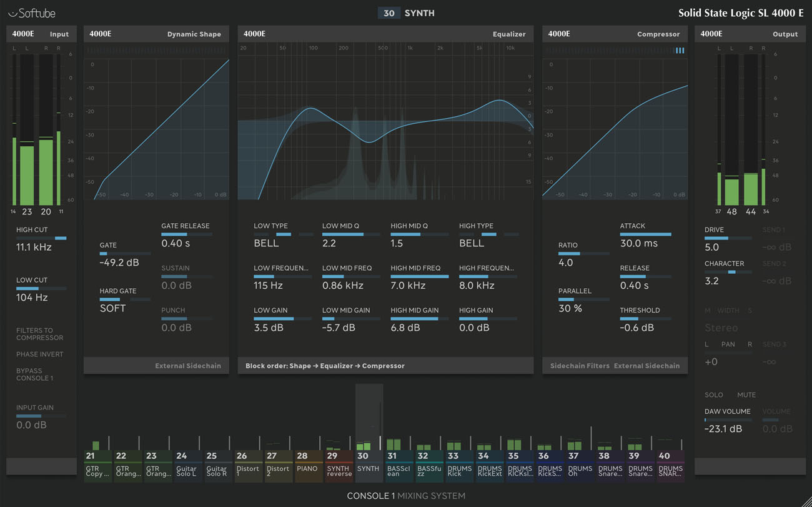Select the SYNTH track label at top
The width and height of the screenshot is (812, 507).
point(419,13)
